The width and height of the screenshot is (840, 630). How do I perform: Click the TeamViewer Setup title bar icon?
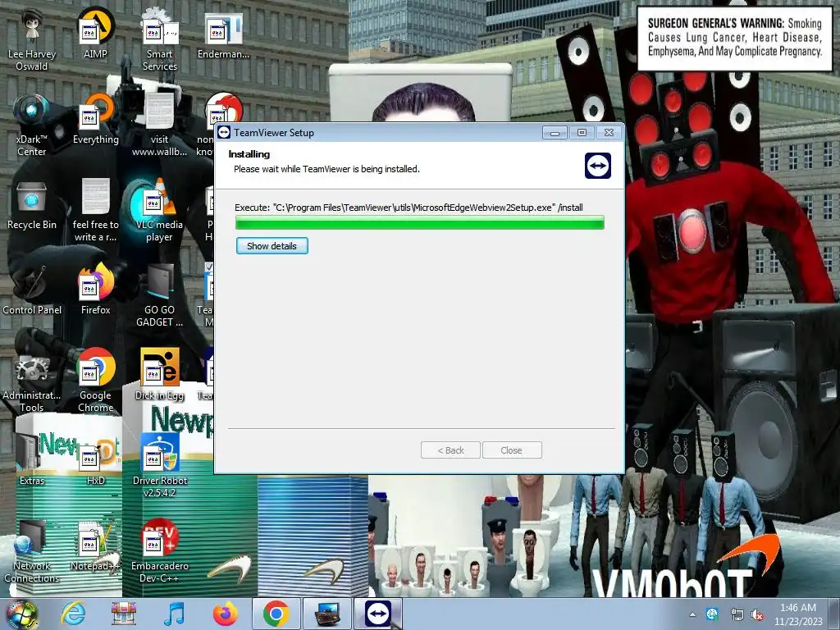tap(224, 132)
